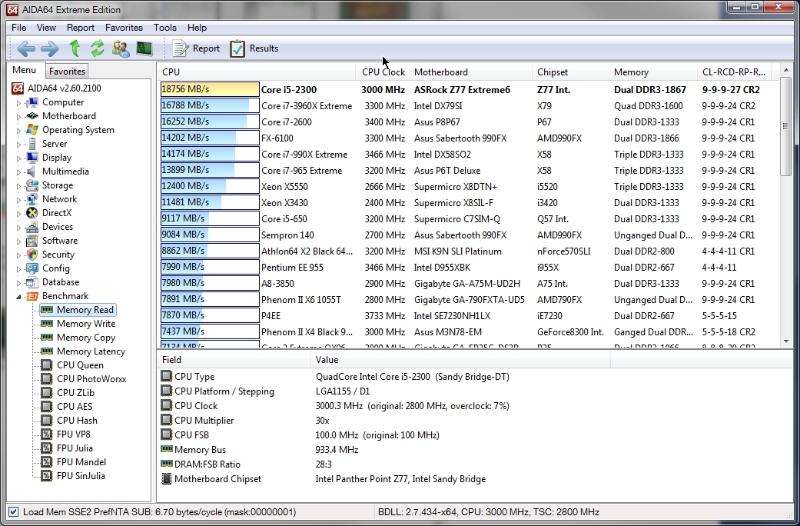Open the users icon in toolbar
The height and width of the screenshot is (526, 800).
click(x=121, y=48)
